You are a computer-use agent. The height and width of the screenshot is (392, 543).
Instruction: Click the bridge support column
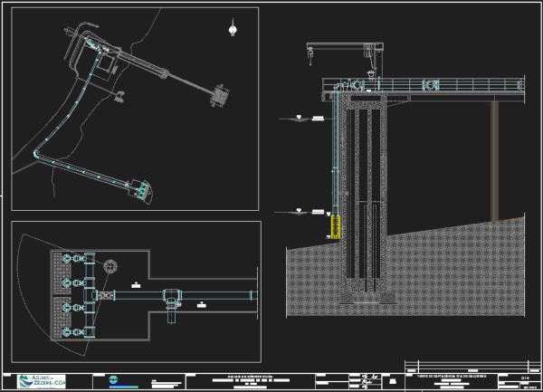pyautogui.click(x=494, y=158)
